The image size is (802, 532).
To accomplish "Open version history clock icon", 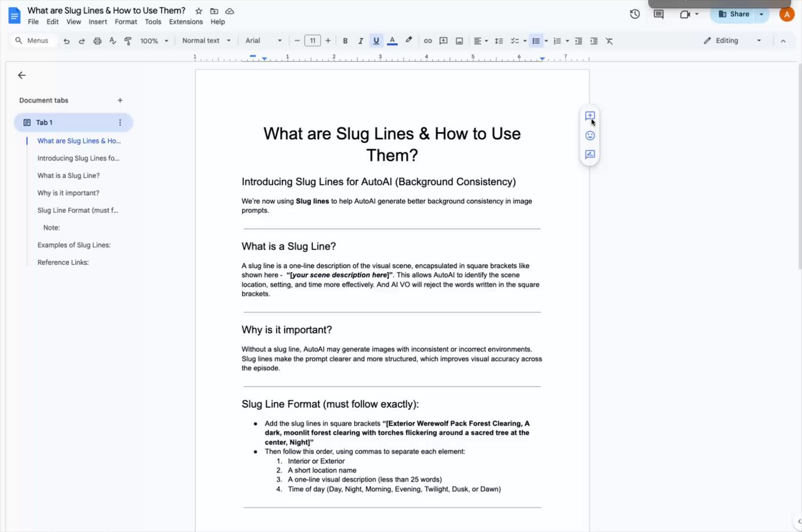I will point(635,14).
